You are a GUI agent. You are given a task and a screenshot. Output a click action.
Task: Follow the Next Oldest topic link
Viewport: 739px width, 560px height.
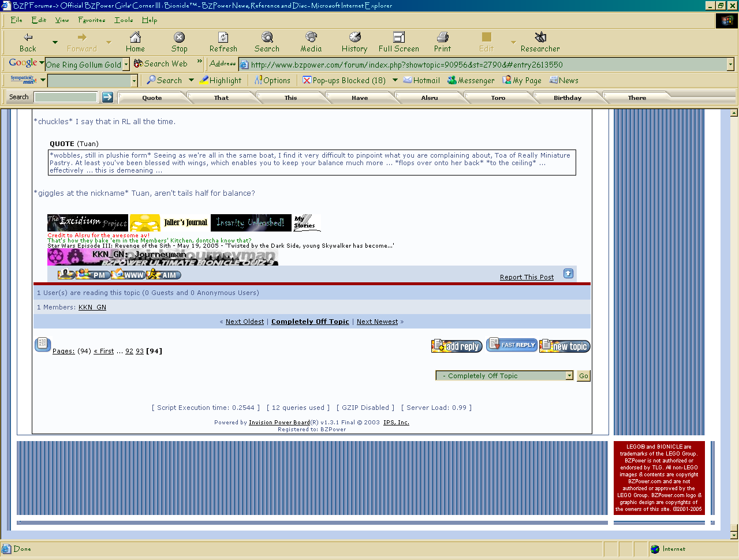(245, 322)
